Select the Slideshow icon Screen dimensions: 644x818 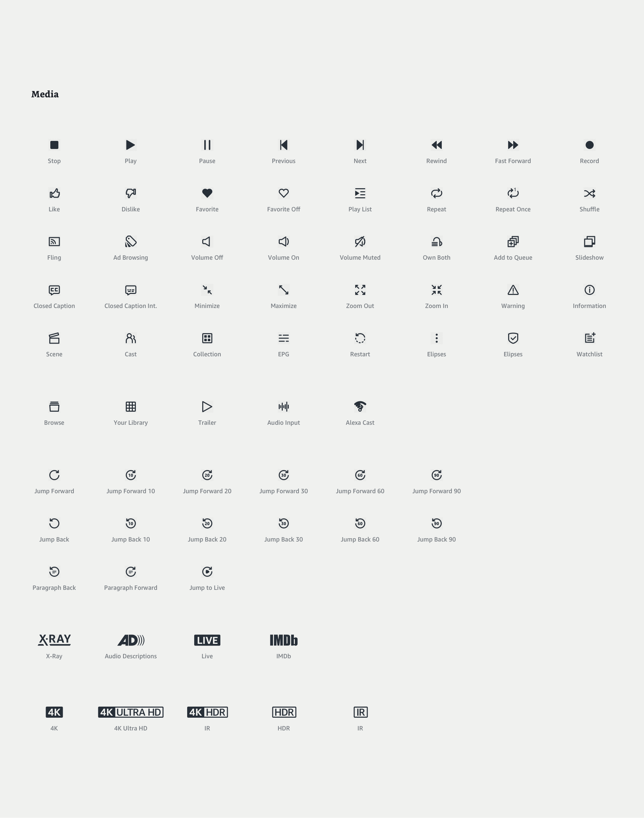point(589,241)
